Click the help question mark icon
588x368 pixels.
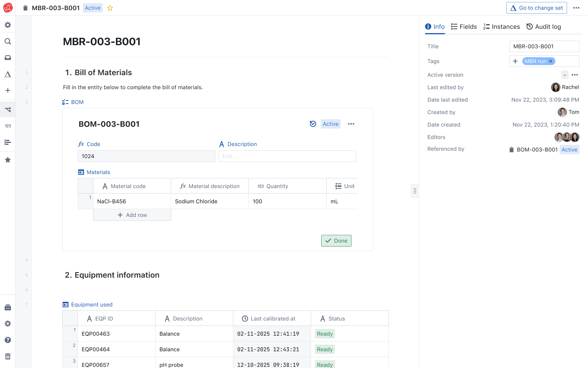click(x=7, y=340)
